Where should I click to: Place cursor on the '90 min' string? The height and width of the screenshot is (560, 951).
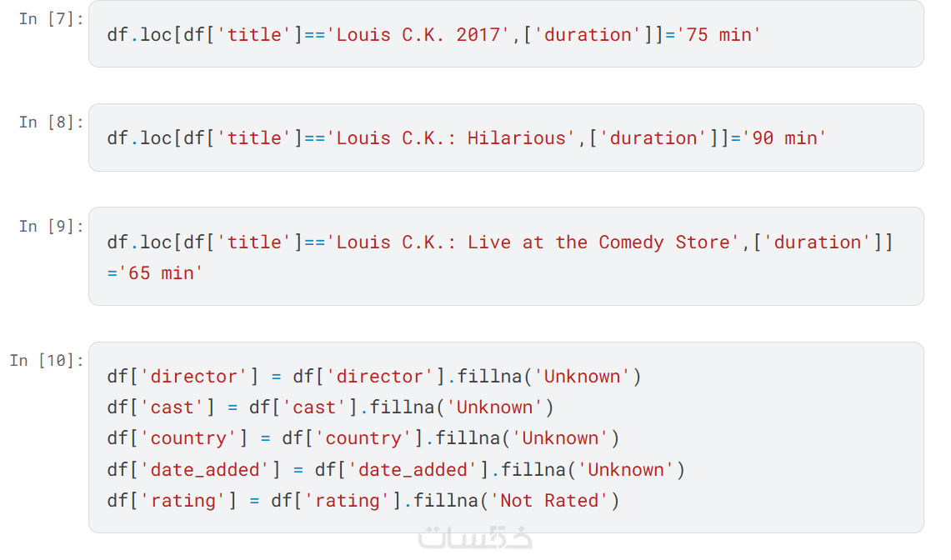783,138
